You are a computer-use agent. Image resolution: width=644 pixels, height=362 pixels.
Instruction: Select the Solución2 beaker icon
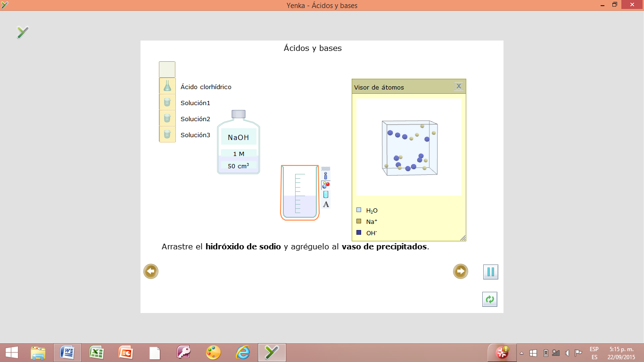pyautogui.click(x=167, y=118)
